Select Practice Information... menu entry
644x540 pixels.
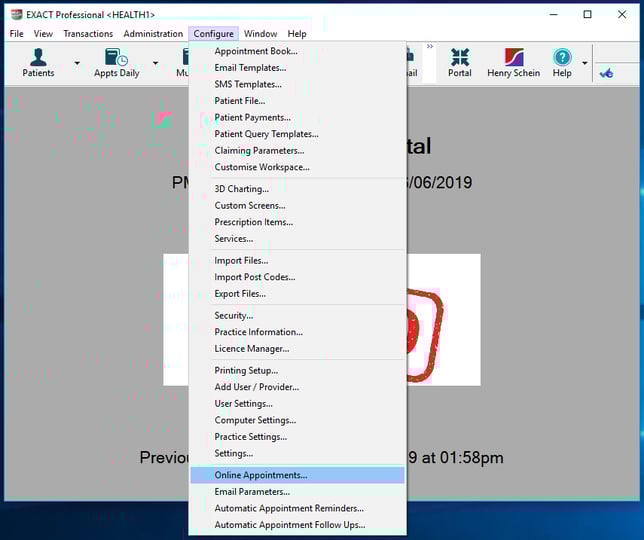click(x=297, y=332)
